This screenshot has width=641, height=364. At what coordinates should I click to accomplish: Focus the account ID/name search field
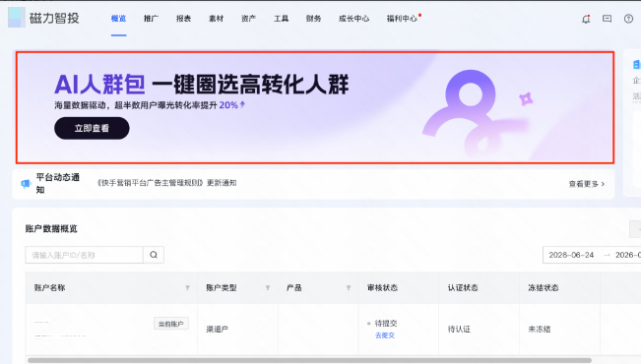pos(85,255)
